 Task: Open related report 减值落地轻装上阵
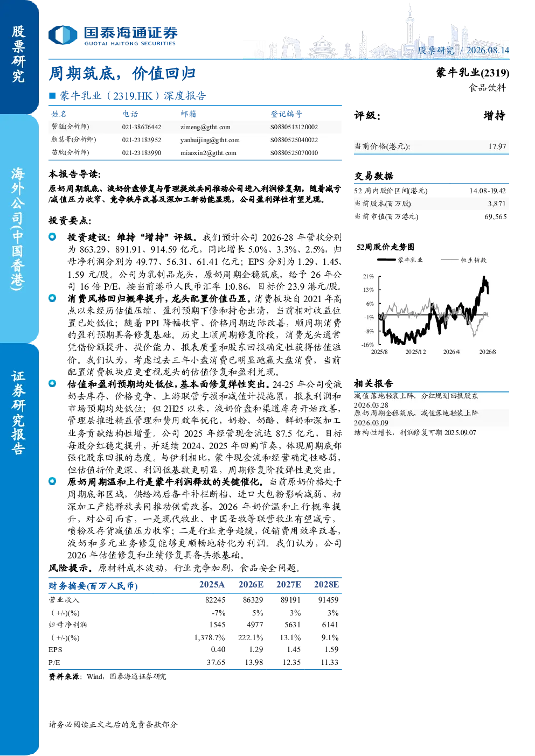[416, 396]
